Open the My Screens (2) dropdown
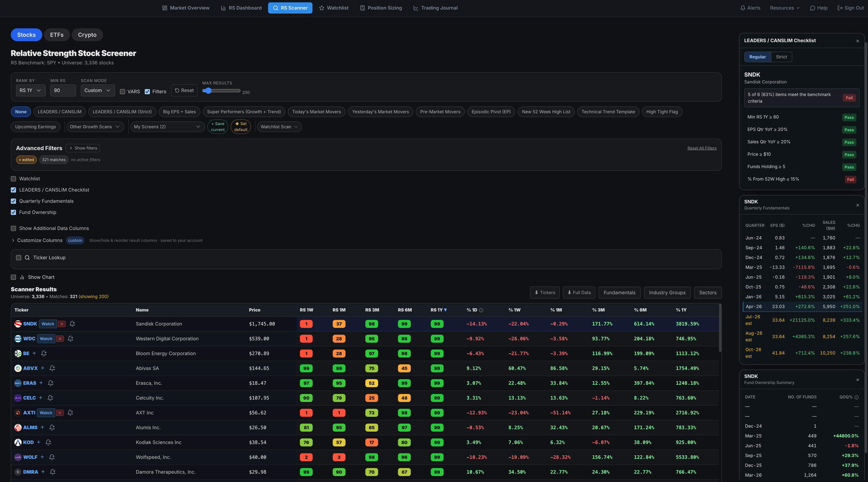Image resolution: width=868 pixels, height=482 pixels. click(x=167, y=127)
